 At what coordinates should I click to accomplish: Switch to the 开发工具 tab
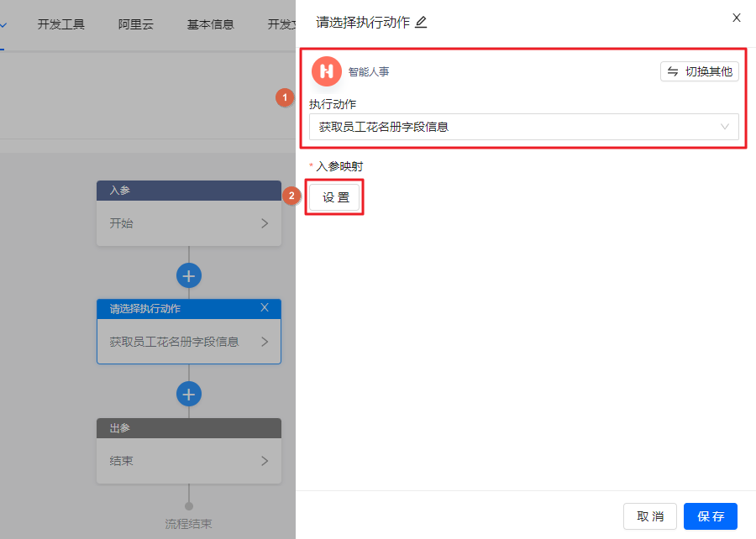click(60, 24)
